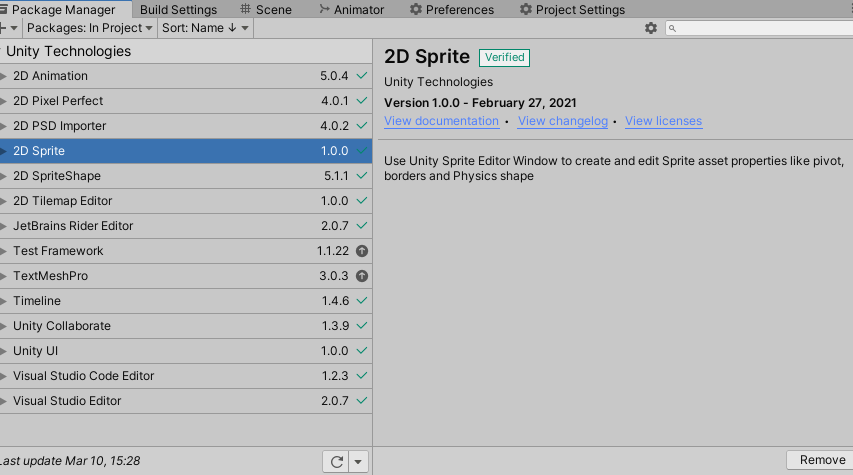Click the Remove button
Viewport: 853px width, 475px height.
(x=820, y=460)
